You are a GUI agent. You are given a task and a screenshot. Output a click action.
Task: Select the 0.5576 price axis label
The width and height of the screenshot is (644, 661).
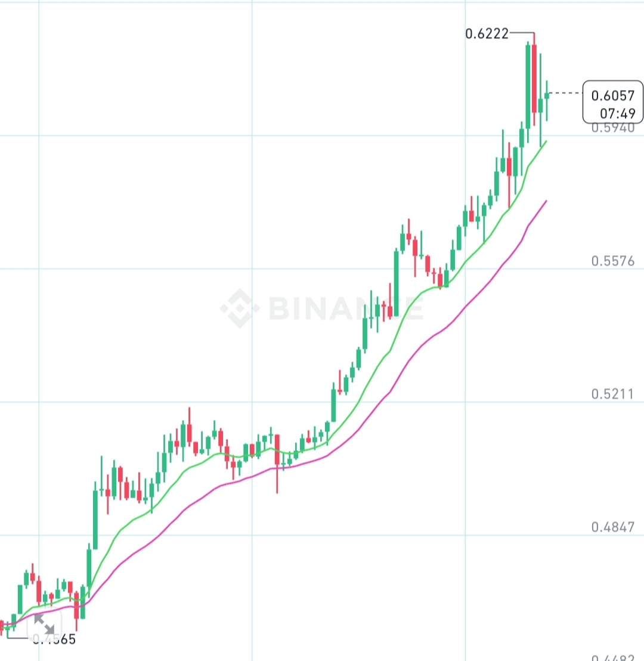[x=613, y=261]
